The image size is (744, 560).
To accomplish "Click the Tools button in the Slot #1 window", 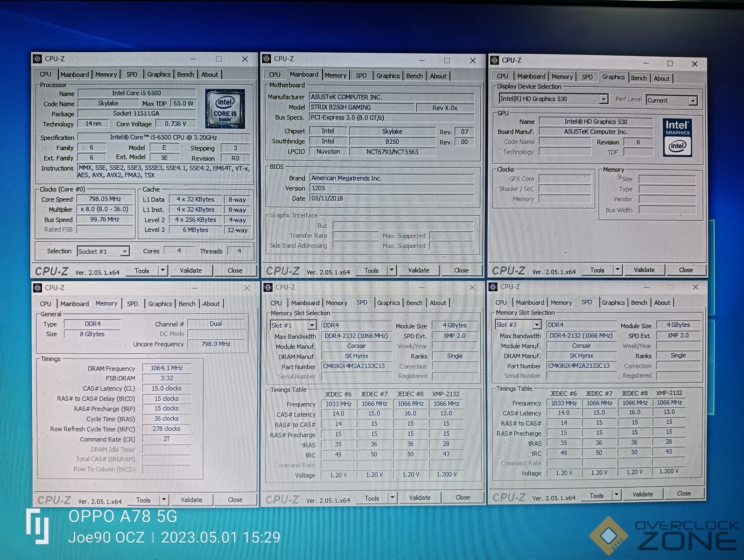I will coord(372,498).
